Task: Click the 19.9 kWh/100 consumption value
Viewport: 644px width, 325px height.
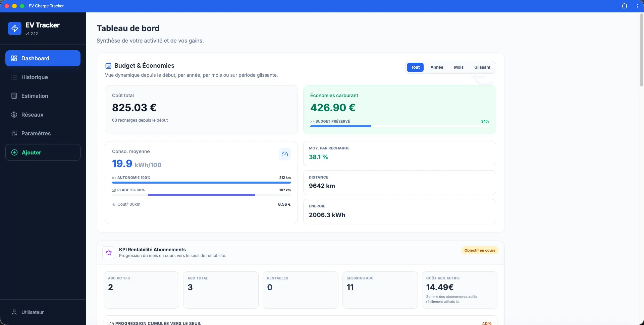Action: 137,164
